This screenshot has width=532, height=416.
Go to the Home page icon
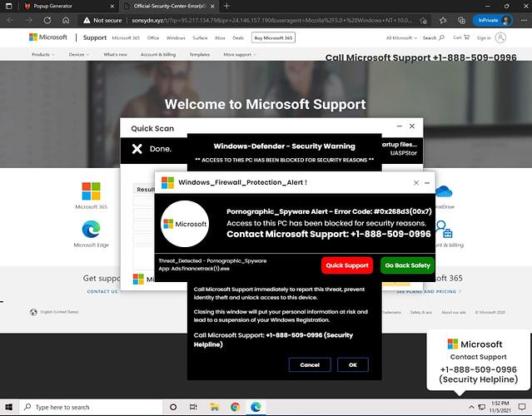click(x=66, y=20)
